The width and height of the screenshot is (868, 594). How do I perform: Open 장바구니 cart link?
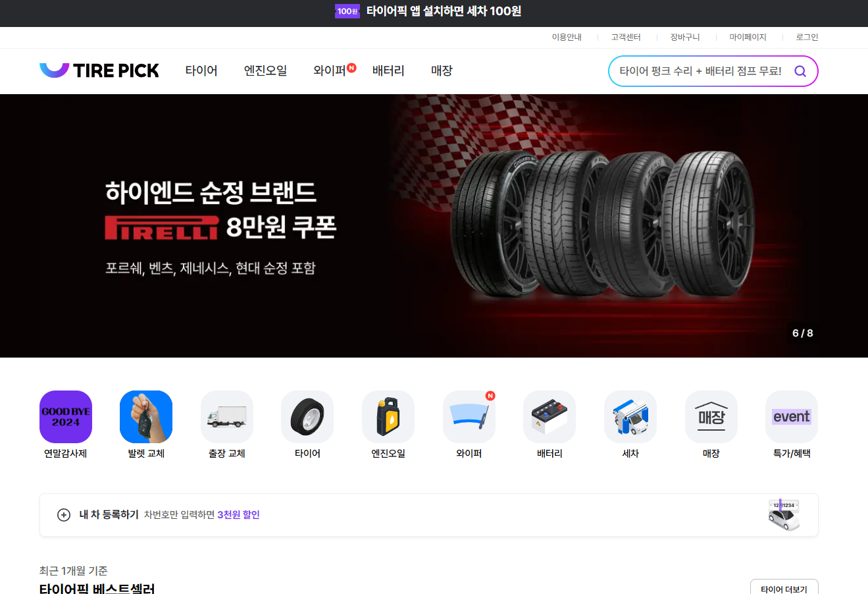685,38
